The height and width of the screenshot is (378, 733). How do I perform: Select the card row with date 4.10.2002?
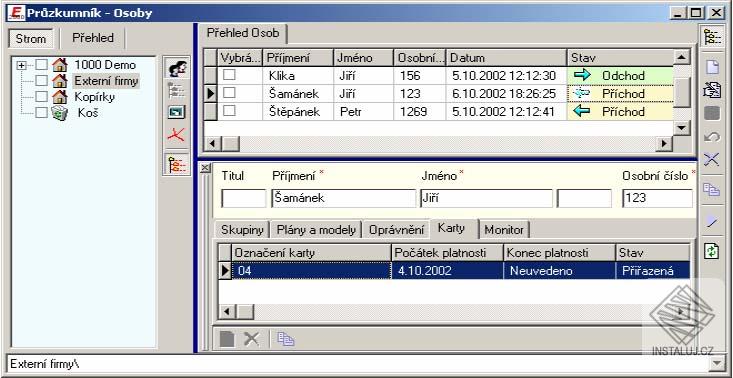pos(454,271)
